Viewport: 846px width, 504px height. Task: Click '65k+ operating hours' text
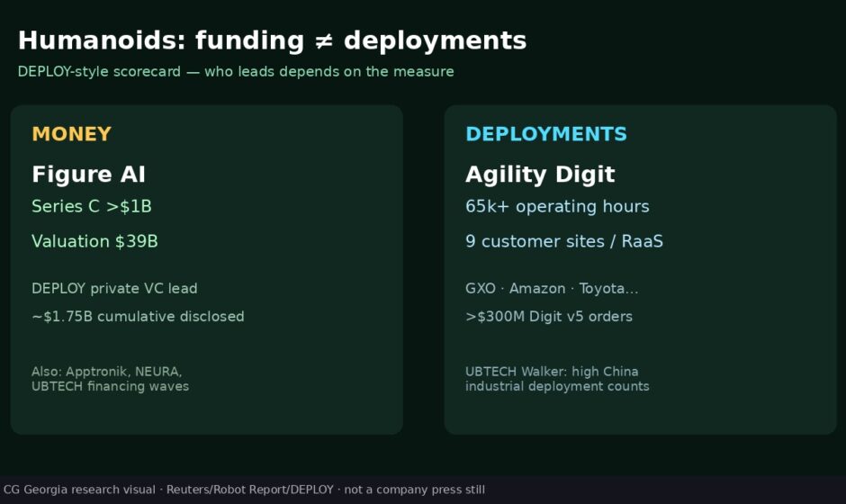[557, 207]
